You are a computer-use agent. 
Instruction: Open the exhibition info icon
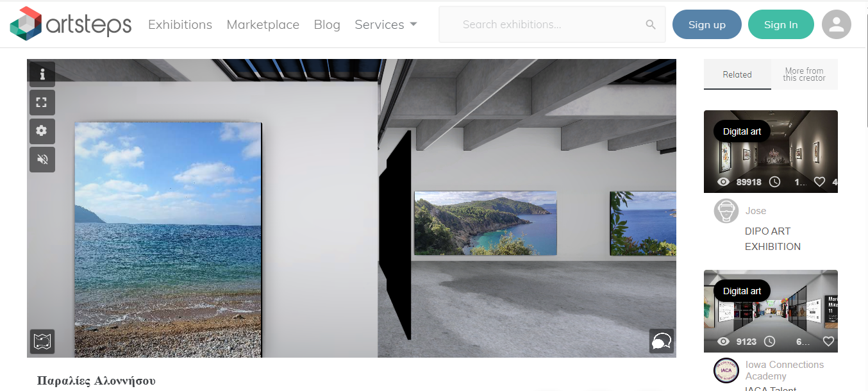[42, 74]
